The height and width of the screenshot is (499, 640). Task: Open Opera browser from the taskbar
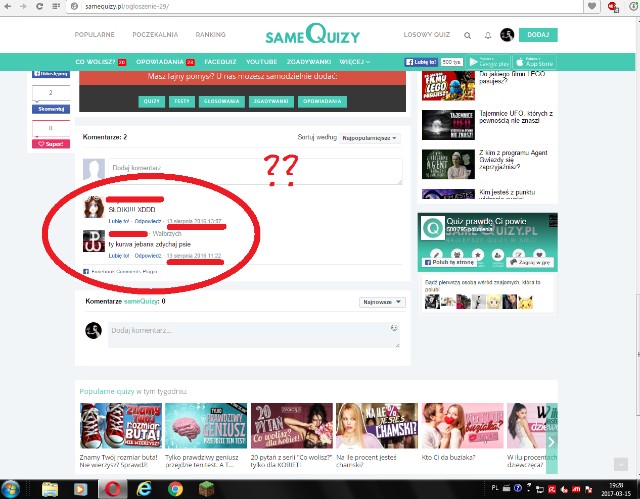pyautogui.click(x=116, y=488)
